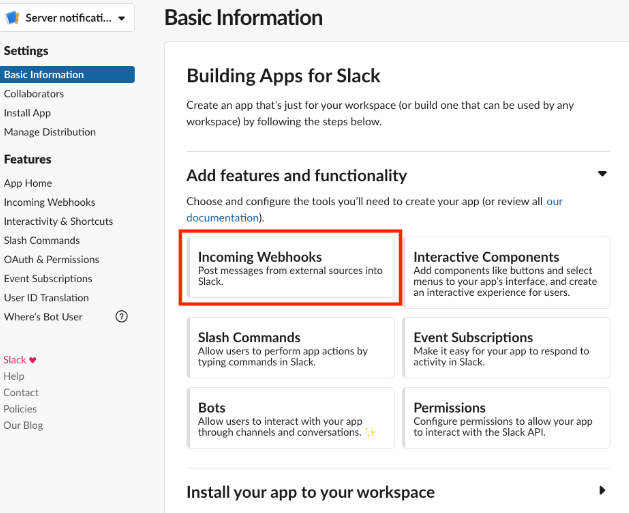Screen dimensions: 629x513
Task: Click the Where's Bot User help icon
Action: tap(122, 316)
